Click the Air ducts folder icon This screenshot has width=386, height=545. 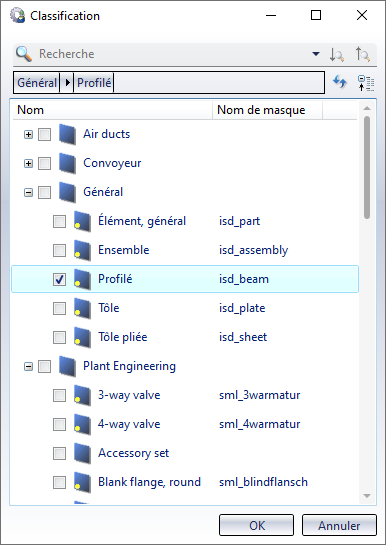tap(67, 134)
